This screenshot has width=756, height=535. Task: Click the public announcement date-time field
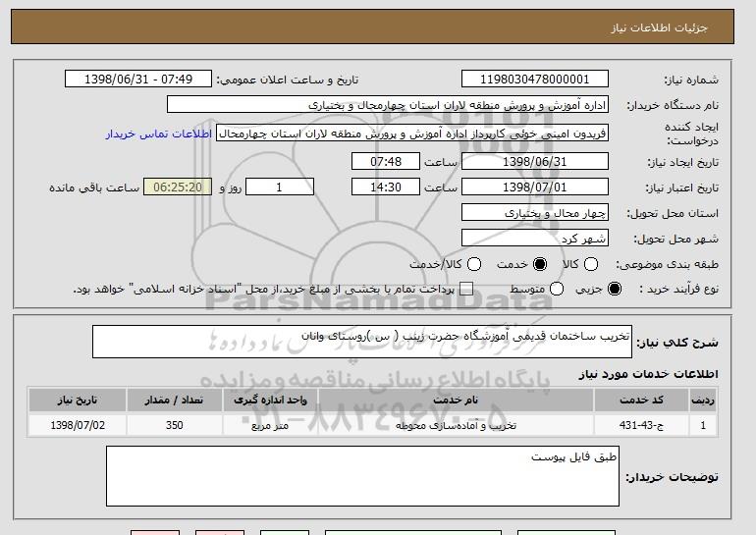pos(138,80)
